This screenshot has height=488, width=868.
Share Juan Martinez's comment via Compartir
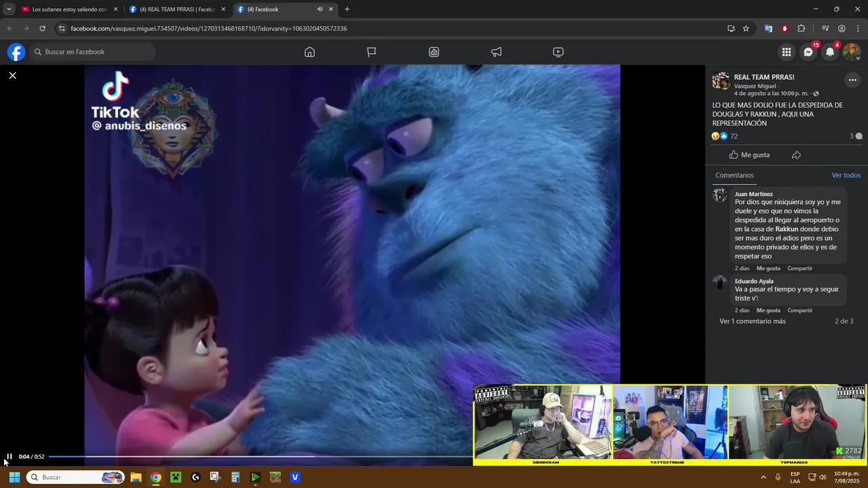800,268
